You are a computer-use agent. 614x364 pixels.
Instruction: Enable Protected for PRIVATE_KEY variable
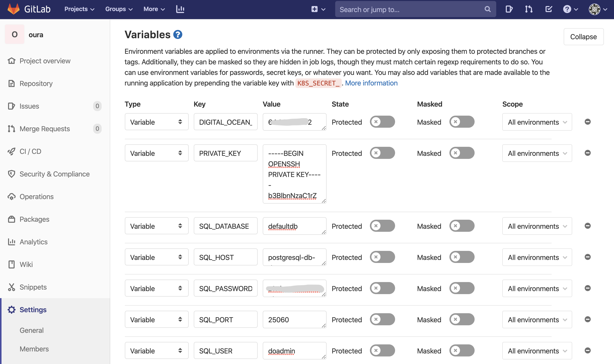[382, 153]
